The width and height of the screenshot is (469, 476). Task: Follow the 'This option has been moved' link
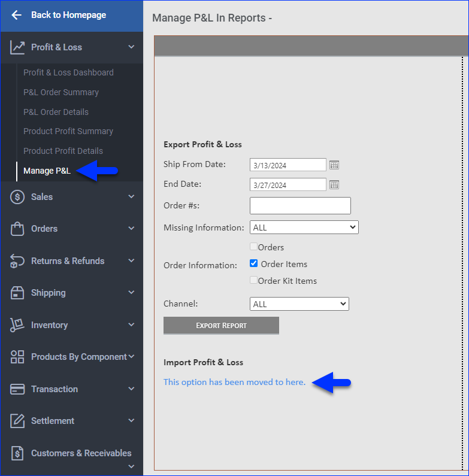[234, 382]
